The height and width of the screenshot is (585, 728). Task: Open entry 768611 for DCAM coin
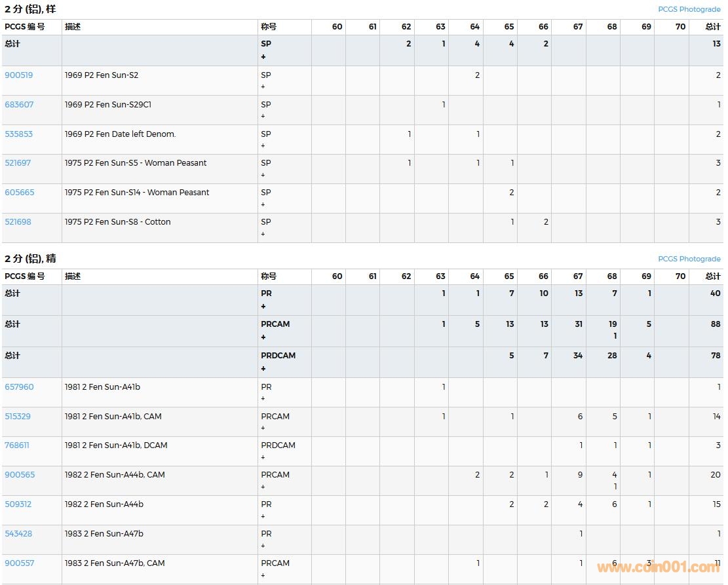pyautogui.click(x=17, y=445)
